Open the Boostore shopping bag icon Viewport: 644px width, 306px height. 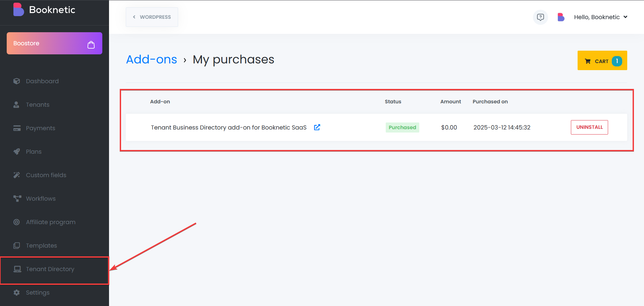91,45
